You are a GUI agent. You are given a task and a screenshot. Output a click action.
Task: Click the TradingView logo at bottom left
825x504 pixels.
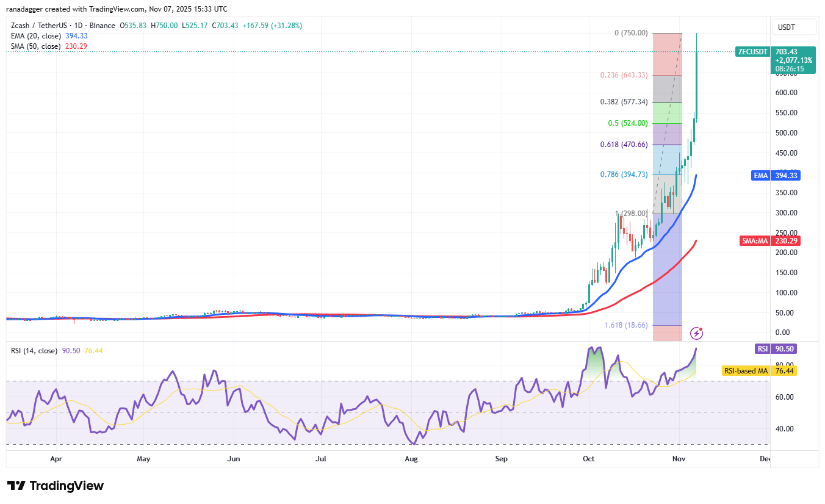pos(54,486)
